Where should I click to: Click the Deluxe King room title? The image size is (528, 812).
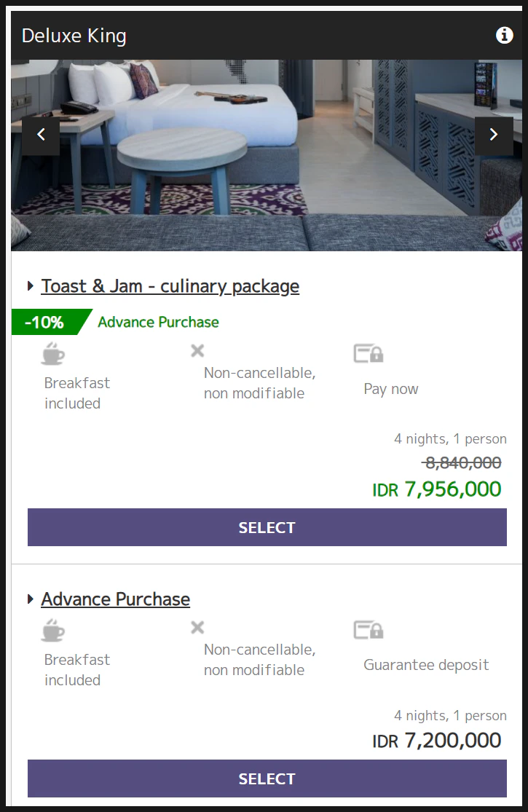[74, 36]
